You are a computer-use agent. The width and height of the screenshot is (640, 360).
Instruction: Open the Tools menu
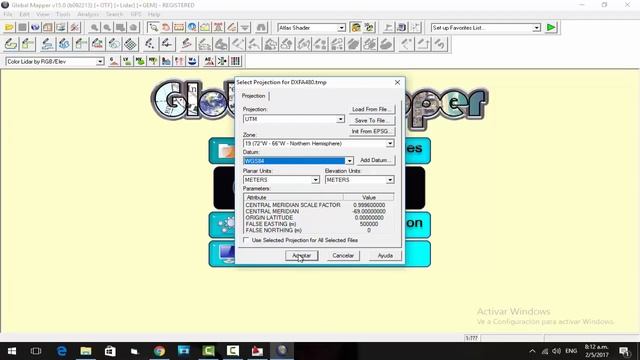63,14
